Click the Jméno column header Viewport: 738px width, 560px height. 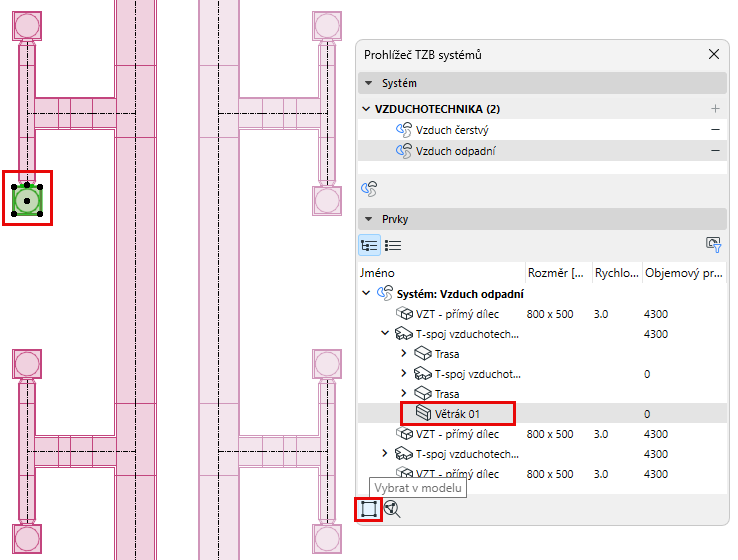point(441,273)
